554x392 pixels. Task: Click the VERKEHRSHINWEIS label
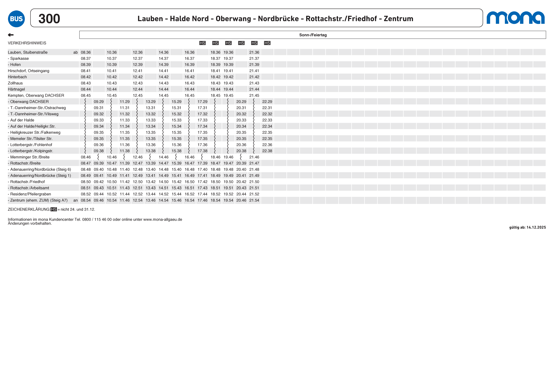click(x=27, y=43)
